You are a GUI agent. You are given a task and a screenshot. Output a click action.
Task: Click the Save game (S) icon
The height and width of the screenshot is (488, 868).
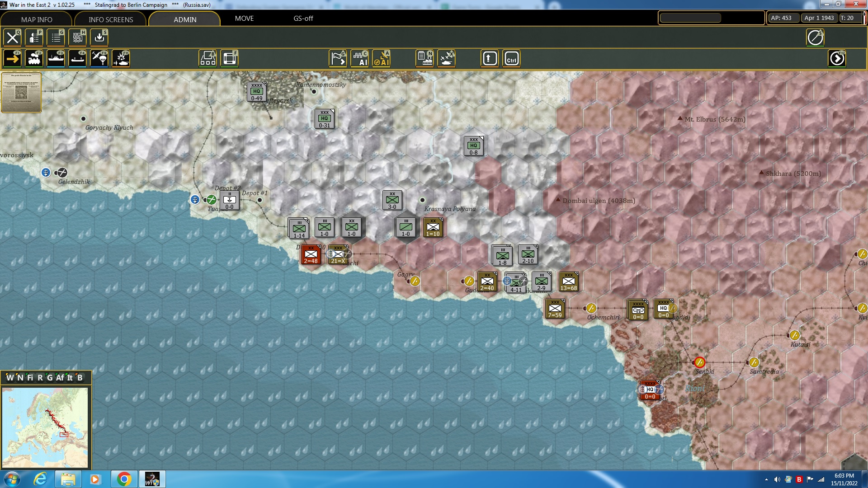click(99, 38)
